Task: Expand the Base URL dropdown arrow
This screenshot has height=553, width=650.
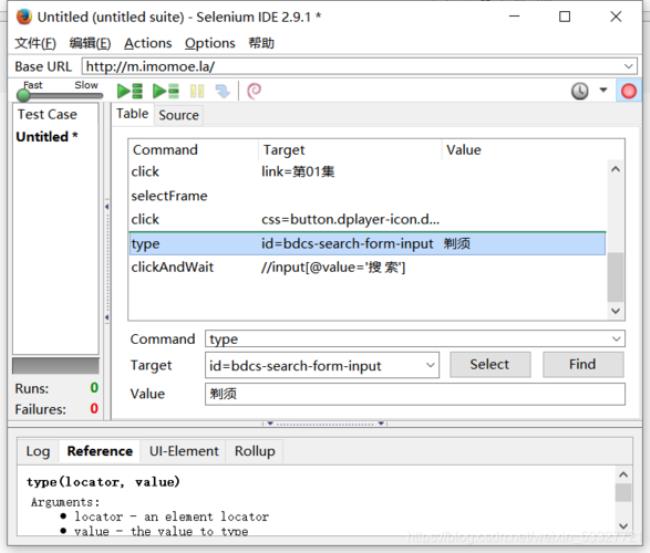Action: (628, 66)
